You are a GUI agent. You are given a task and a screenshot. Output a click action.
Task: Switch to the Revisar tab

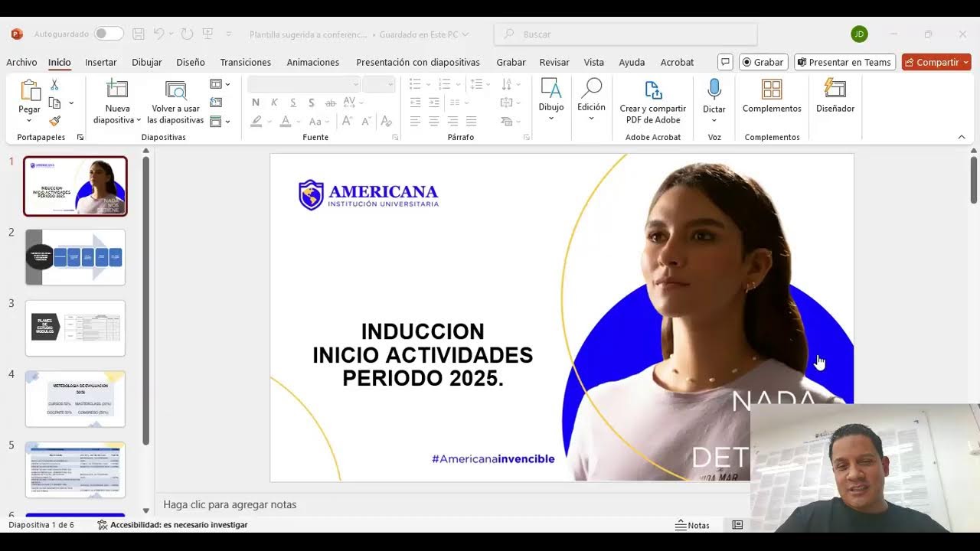pyautogui.click(x=554, y=62)
